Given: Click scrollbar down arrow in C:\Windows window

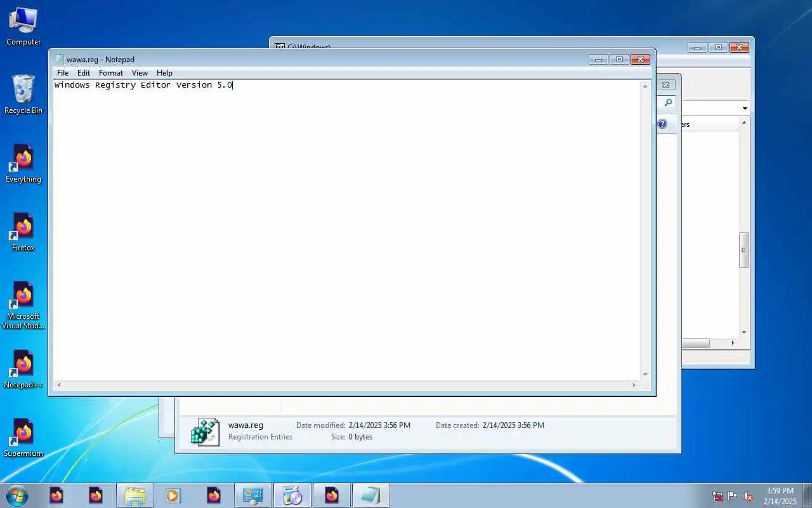Looking at the screenshot, I should click(744, 332).
